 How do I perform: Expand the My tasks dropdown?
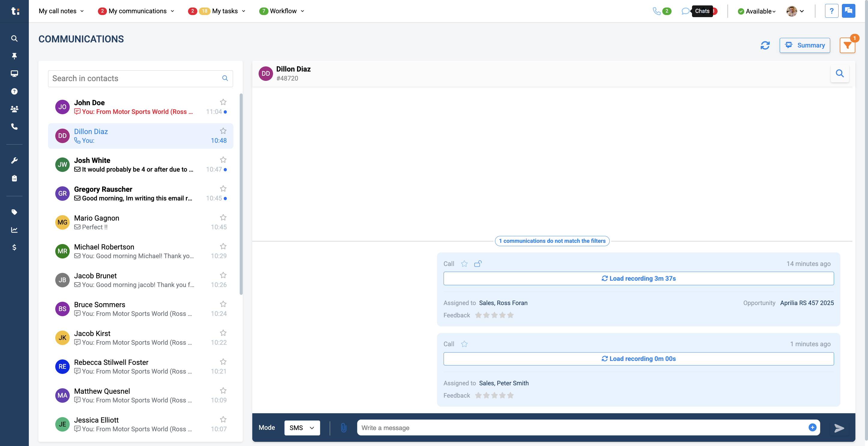[x=217, y=11]
